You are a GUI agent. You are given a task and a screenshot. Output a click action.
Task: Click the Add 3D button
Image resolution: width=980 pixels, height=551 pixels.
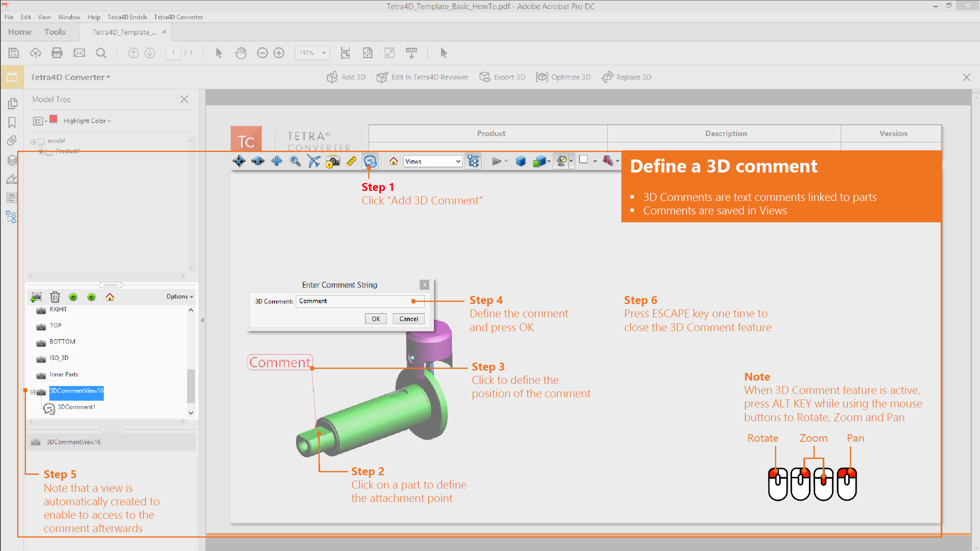[346, 77]
